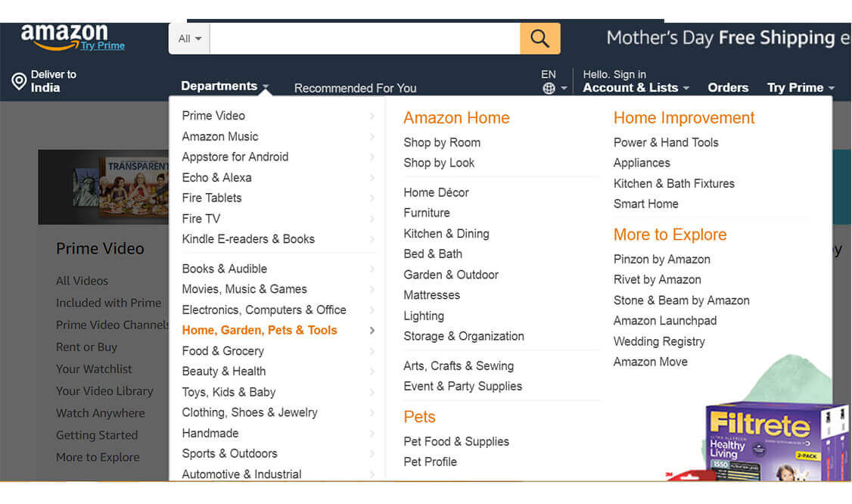
Task: Click the Amazon logo
Action: [64, 34]
